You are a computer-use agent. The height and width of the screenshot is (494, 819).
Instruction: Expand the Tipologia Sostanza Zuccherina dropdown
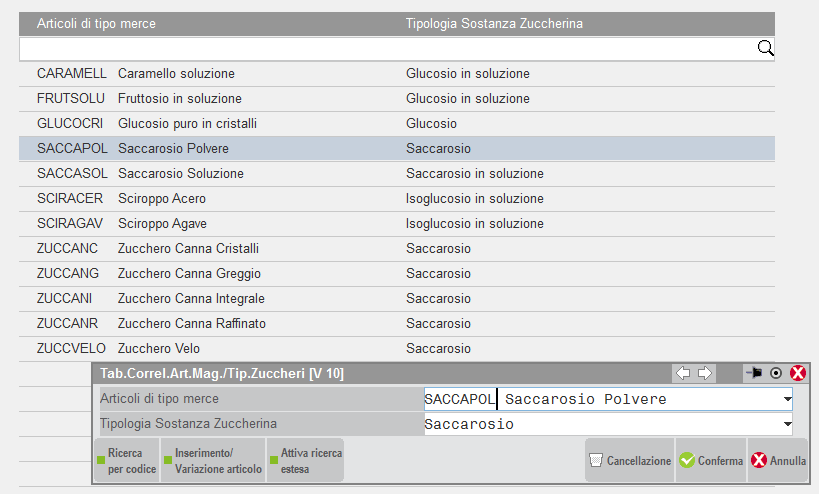(787, 425)
